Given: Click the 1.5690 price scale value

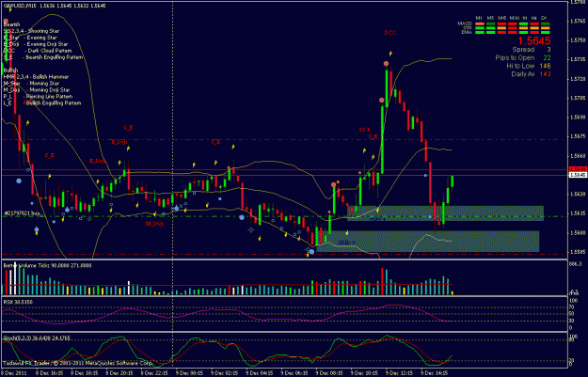Looking at the screenshot, I should coord(578,118).
